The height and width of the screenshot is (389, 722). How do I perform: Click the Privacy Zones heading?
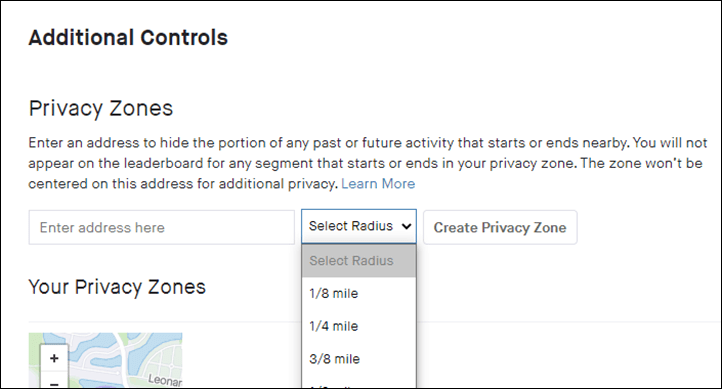(x=101, y=109)
